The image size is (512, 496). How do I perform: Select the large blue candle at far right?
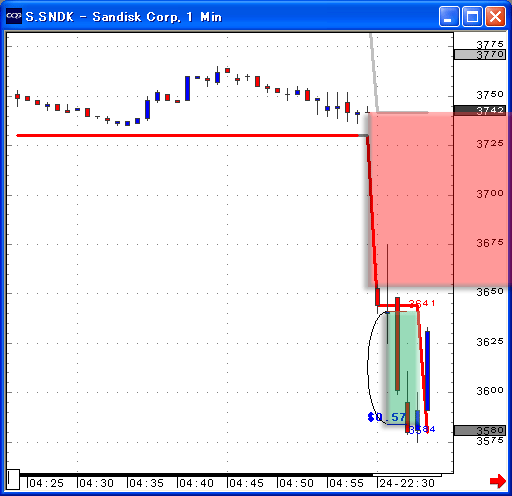point(427,371)
